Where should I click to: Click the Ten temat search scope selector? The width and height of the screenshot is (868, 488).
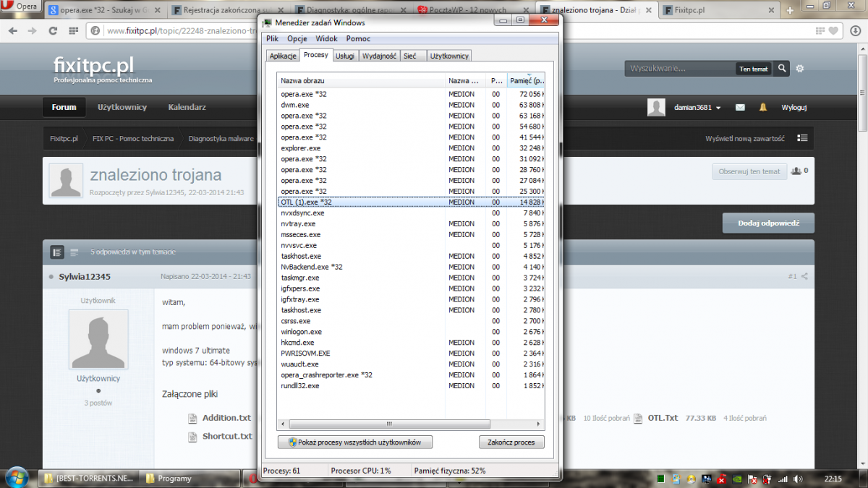pyautogui.click(x=753, y=69)
